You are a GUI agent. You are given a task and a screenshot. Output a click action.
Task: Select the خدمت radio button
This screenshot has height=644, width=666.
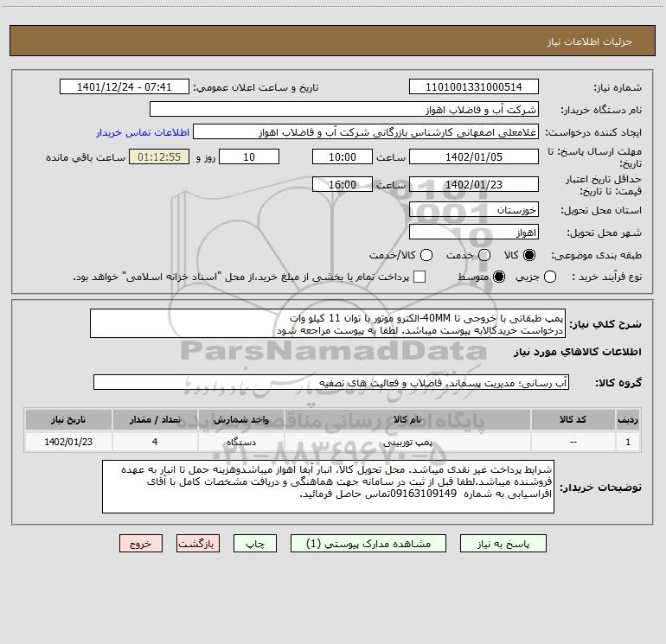point(484,255)
